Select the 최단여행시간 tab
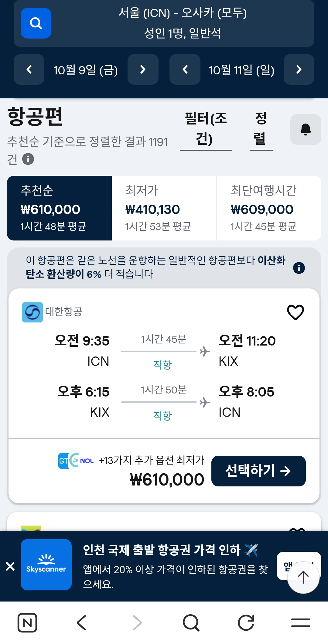 click(x=269, y=208)
